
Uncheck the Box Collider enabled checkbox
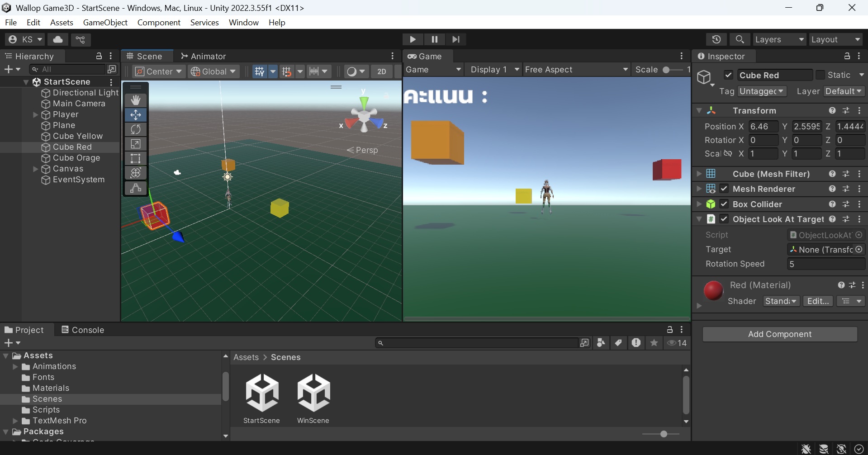tap(725, 204)
